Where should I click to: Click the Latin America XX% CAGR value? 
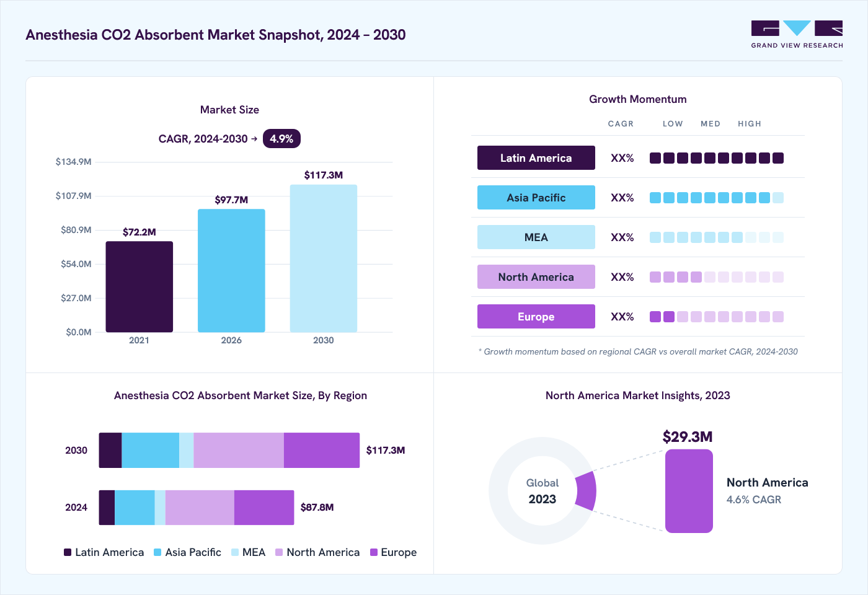click(x=622, y=158)
